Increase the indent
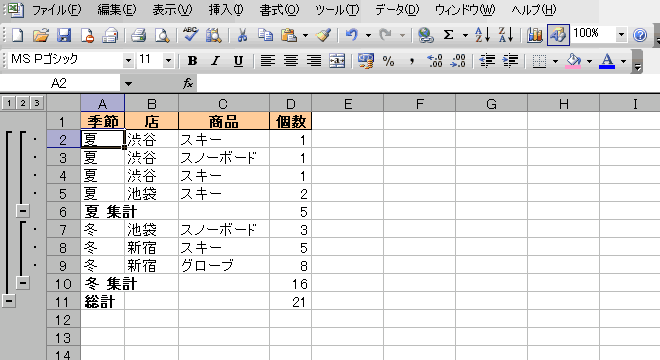Image resolution: width=660 pixels, height=360 pixels. click(510, 61)
